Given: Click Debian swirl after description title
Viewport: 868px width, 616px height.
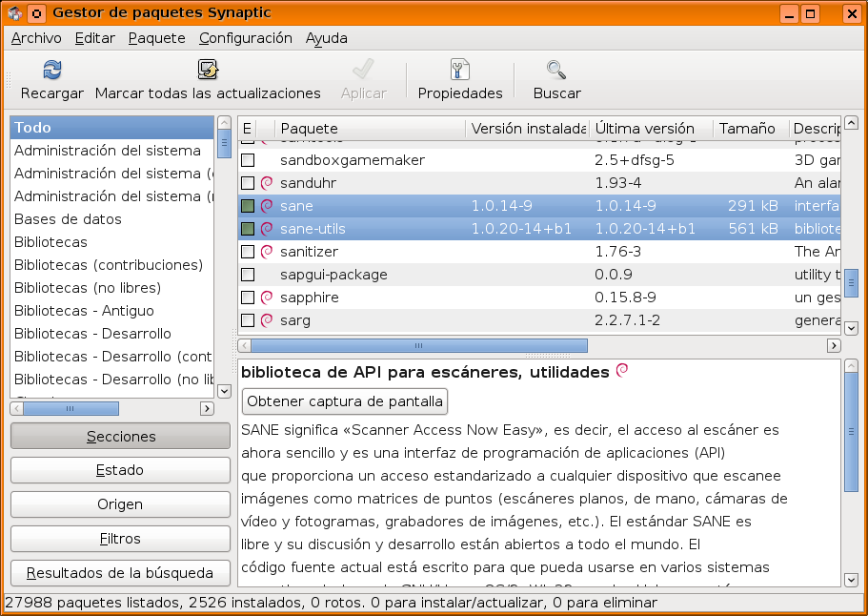Looking at the screenshot, I should click(x=622, y=370).
